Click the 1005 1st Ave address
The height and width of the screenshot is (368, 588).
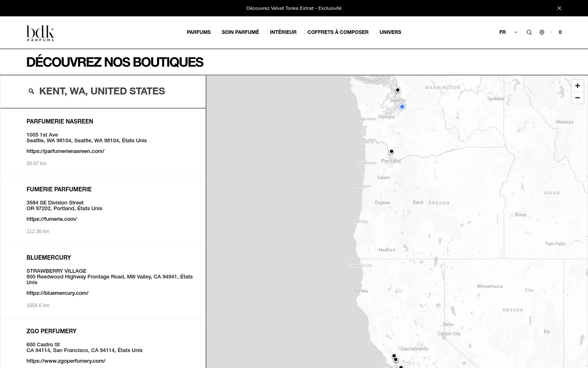[42, 135]
